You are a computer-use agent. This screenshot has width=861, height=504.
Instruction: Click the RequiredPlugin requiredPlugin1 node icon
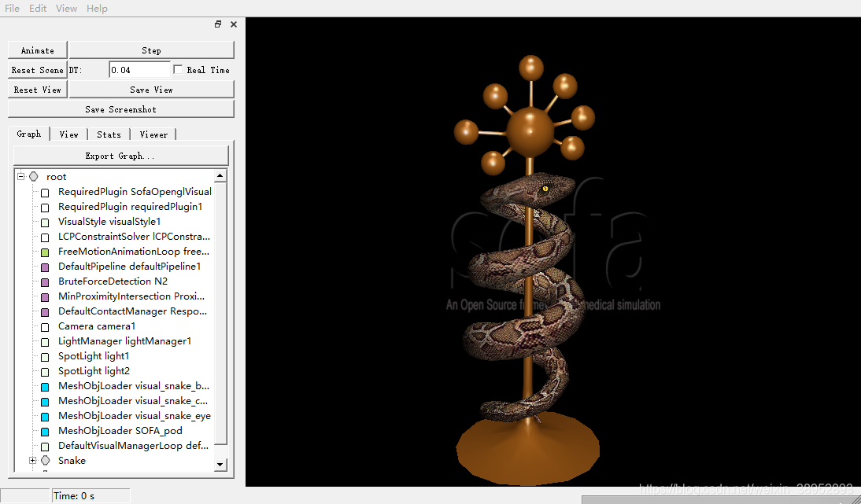(45, 208)
